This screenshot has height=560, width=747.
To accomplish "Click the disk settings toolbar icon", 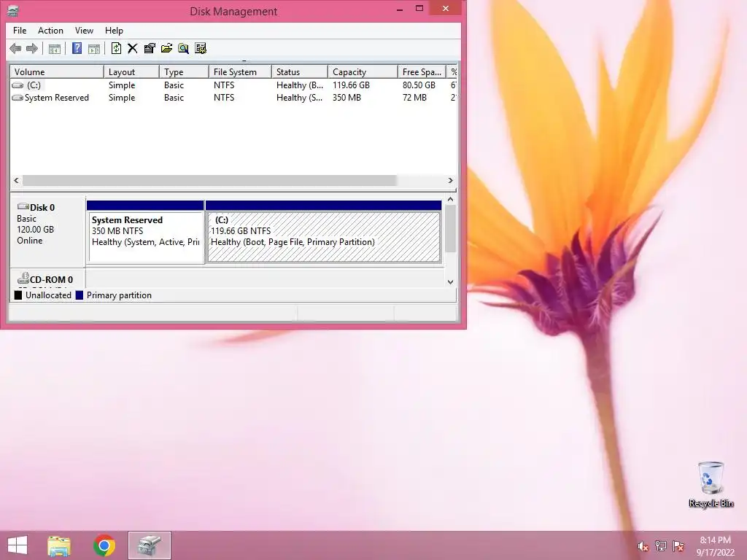I will coord(201,48).
